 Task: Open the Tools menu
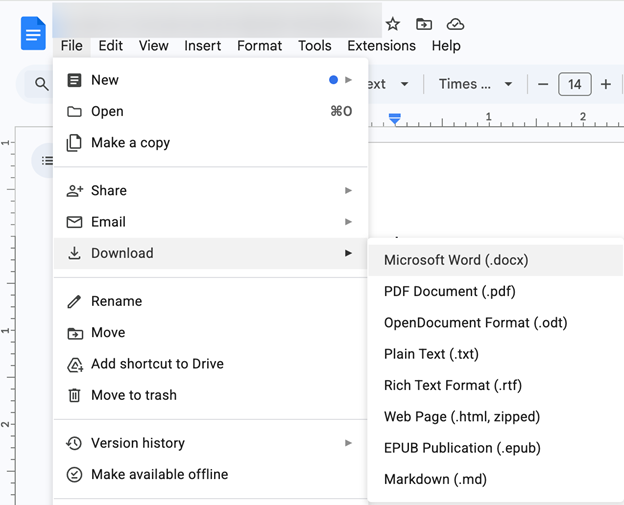(315, 46)
